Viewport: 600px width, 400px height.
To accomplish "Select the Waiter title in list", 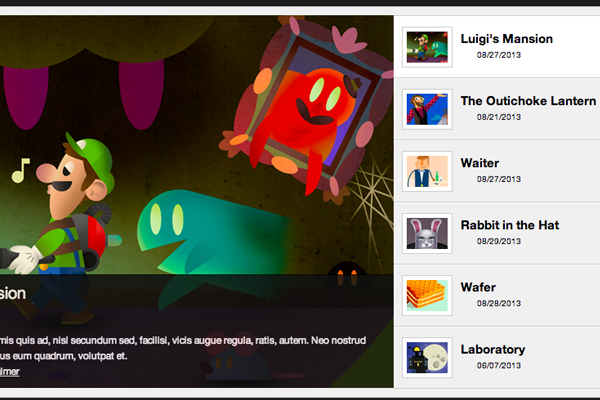I will [x=480, y=163].
